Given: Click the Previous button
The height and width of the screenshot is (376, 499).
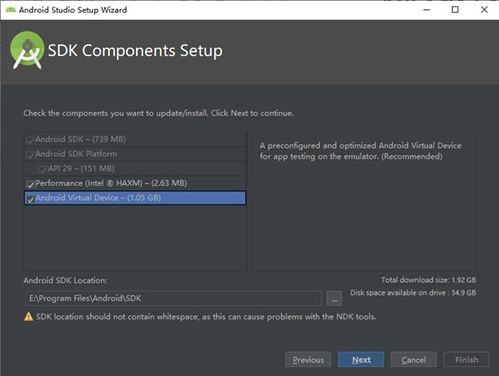Looking at the screenshot, I should (x=308, y=360).
